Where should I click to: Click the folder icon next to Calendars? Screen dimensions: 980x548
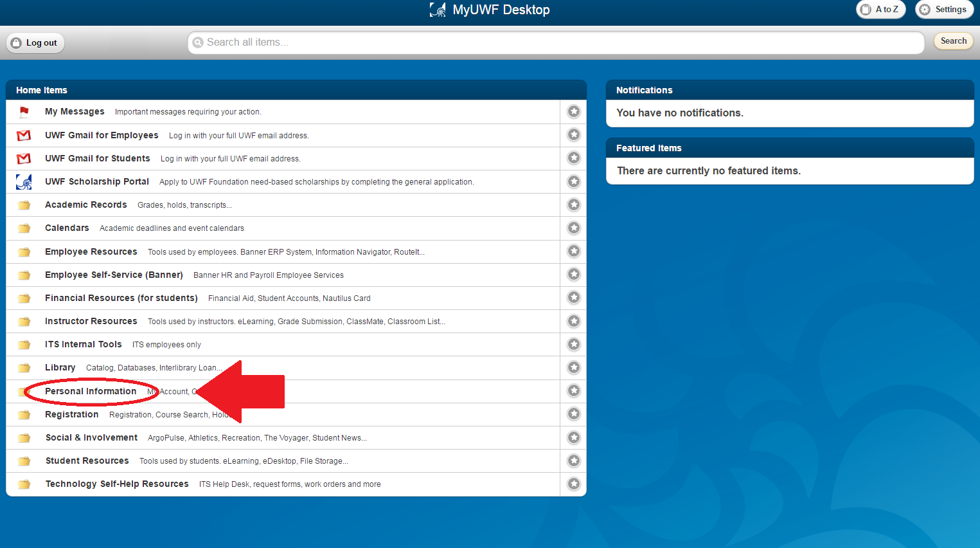coord(24,228)
